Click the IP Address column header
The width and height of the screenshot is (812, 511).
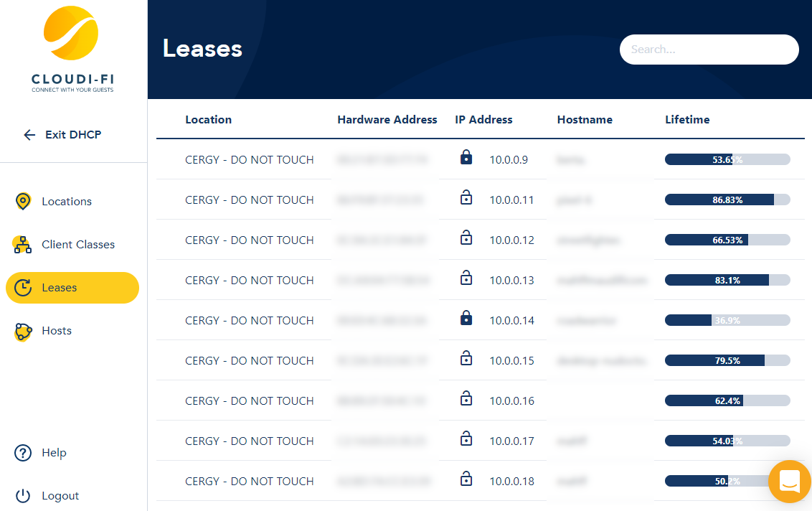483,119
